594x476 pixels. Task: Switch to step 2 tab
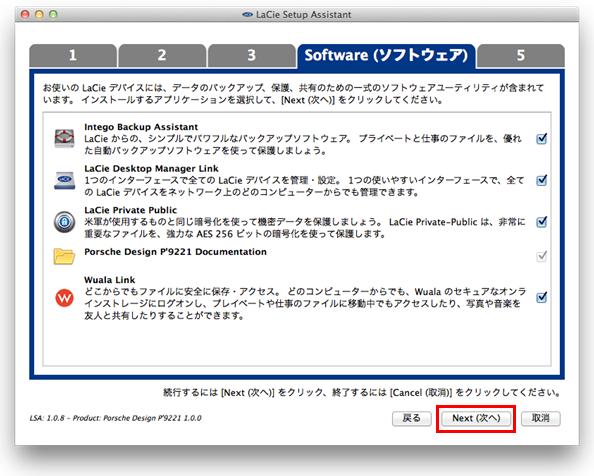point(162,56)
